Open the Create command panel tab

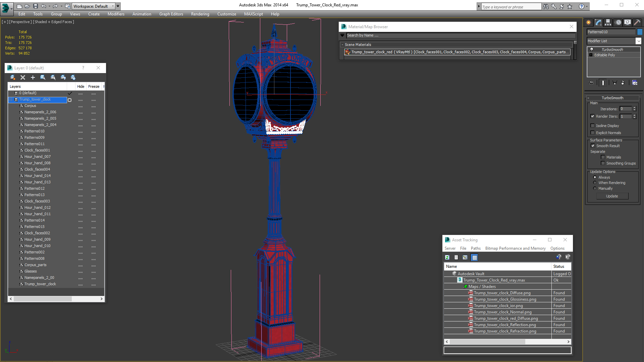(x=589, y=22)
